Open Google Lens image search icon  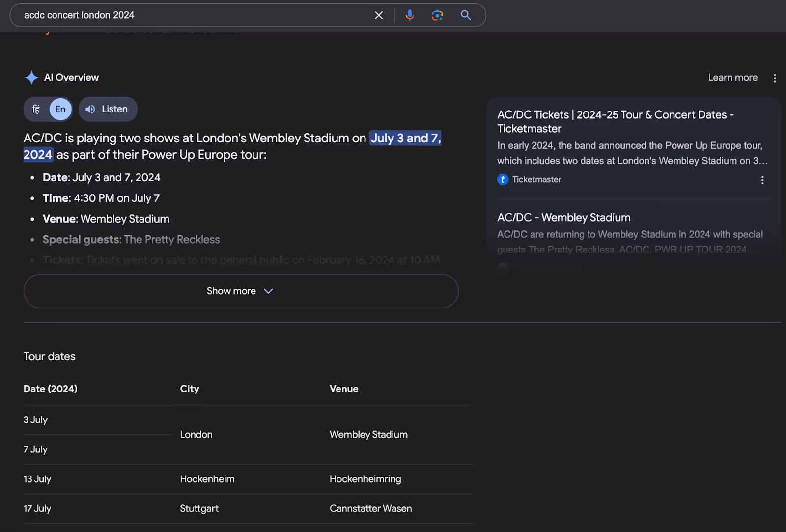pos(437,15)
